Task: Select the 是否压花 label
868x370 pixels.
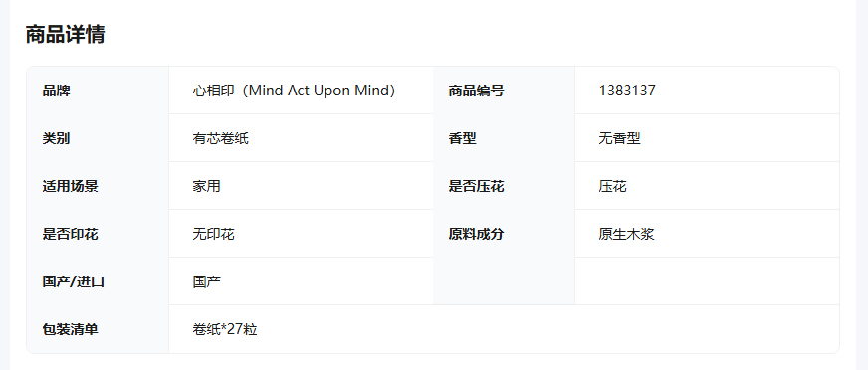Action: click(476, 186)
